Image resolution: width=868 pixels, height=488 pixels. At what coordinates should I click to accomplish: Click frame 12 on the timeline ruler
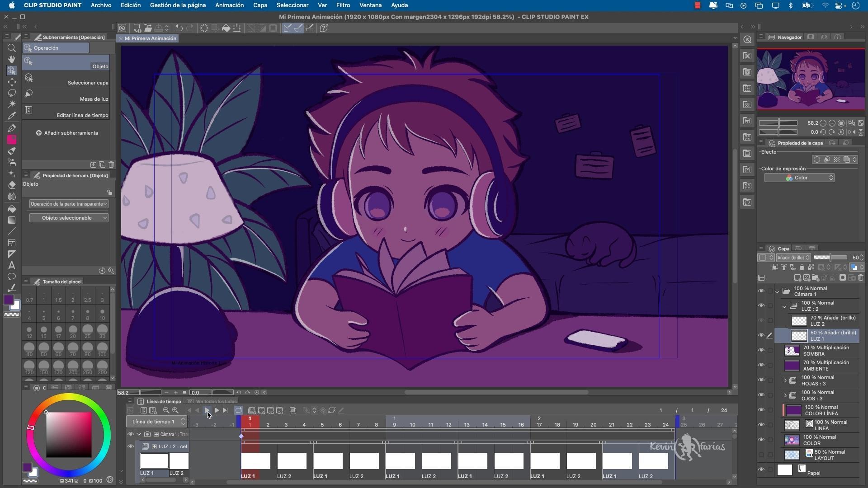pos(448,425)
